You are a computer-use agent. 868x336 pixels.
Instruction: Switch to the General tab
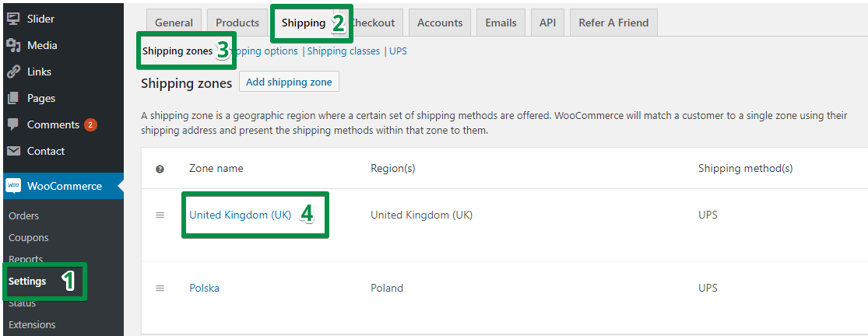click(174, 23)
